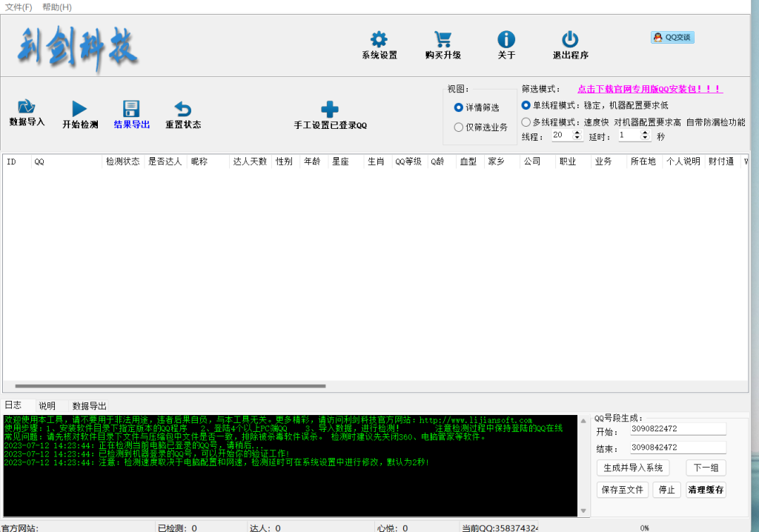The height and width of the screenshot is (532, 759).
Task: Click 手工设置已登录QQ plus icon
Action: coord(330,110)
